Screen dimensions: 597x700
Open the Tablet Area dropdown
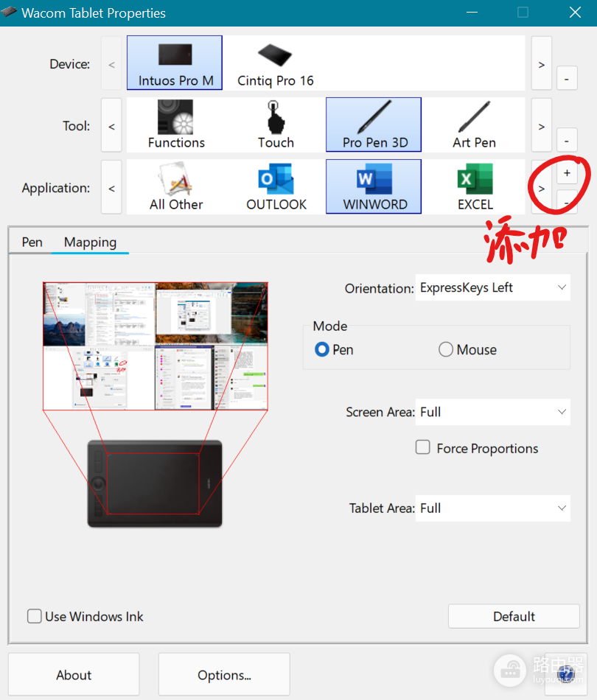[x=492, y=508]
